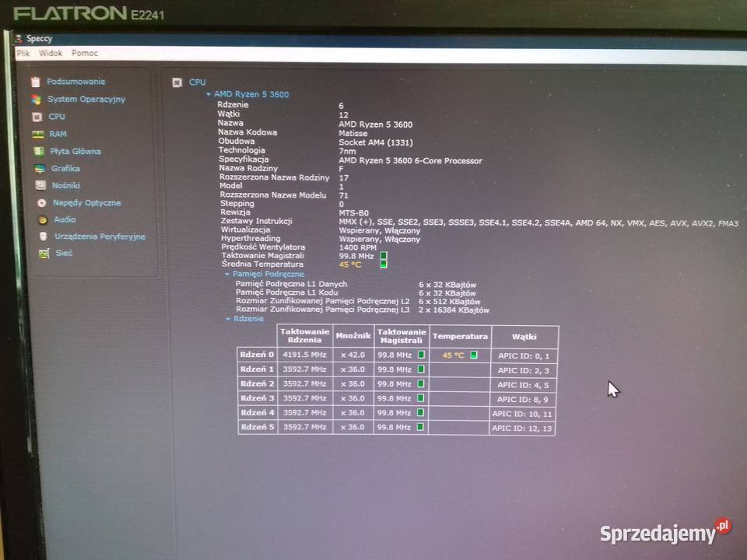Image resolution: width=747 pixels, height=560 pixels.
Task: Click the Wirtualizacja row label
Action: (245, 229)
